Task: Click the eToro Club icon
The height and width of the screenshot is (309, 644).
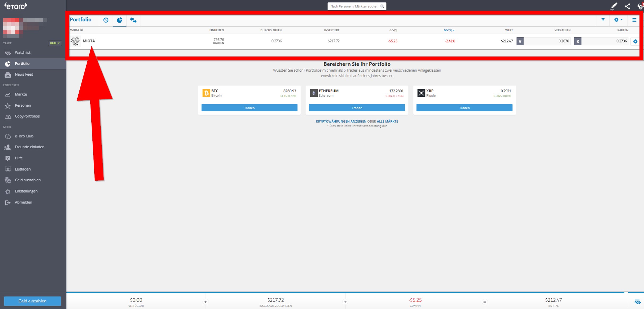Action: [x=8, y=136]
